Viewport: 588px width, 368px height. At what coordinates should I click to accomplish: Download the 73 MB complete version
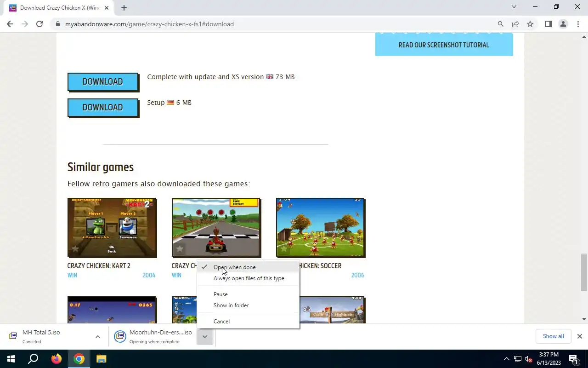click(103, 82)
